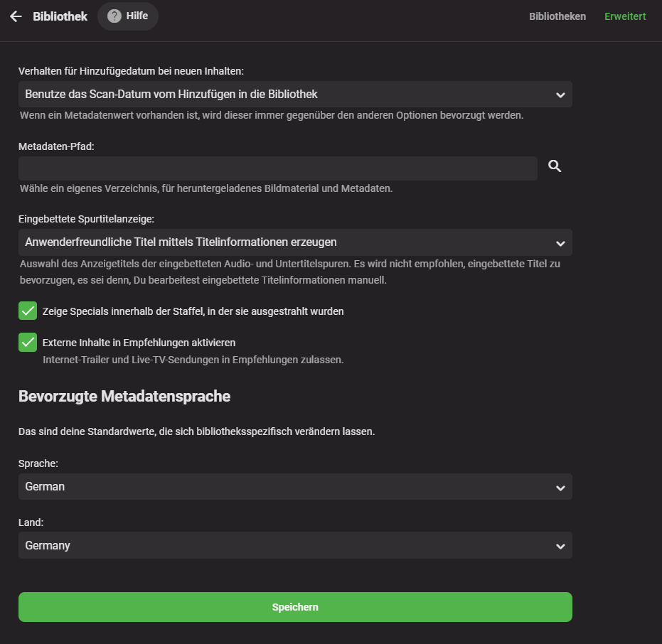This screenshot has width=662, height=644.
Task: Toggle 'Zeige Specials innerhalb der Staffel' checkbox
Action: coord(28,311)
